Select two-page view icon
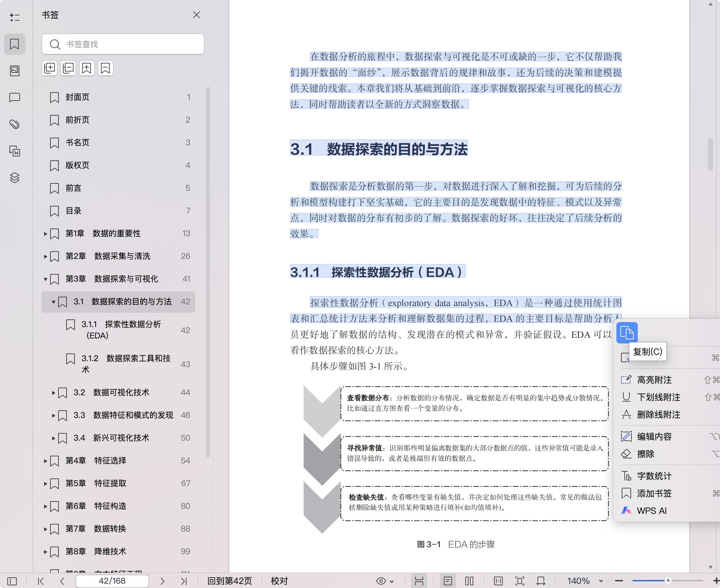Image resolution: width=720 pixels, height=588 pixels. [469, 581]
